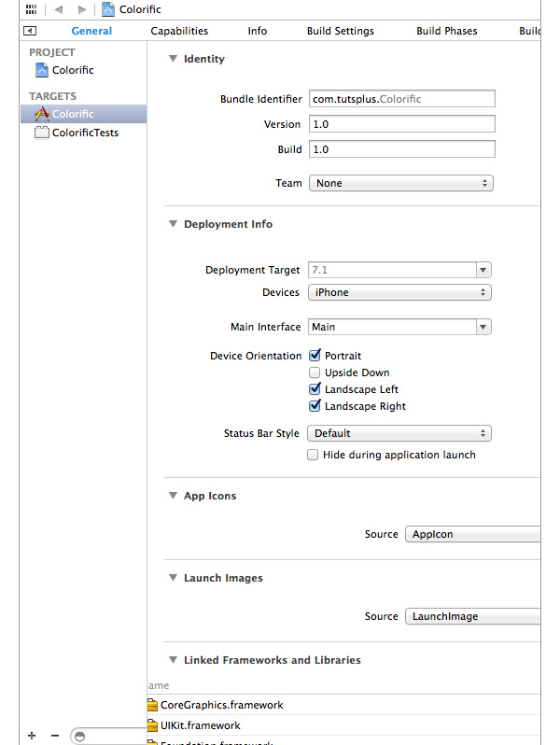
Task: Click the CoreGraphics.framework toolbox icon
Action: (152, 705)
